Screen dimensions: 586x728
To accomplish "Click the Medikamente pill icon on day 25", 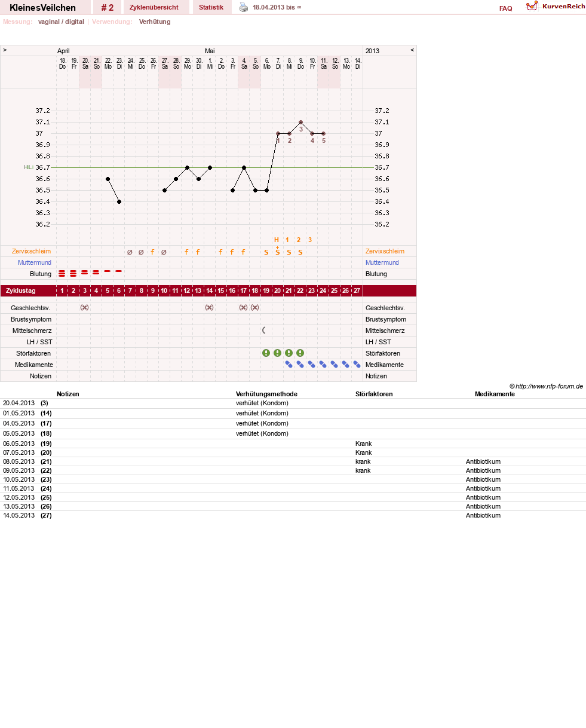I will (x=334, y=364).
